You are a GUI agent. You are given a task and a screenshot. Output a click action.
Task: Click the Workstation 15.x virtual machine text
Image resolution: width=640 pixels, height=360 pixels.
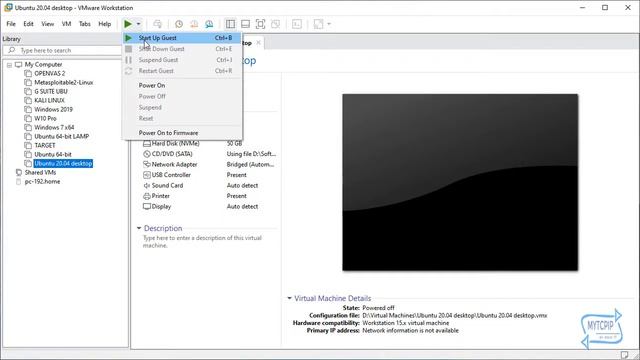[406, 323]
